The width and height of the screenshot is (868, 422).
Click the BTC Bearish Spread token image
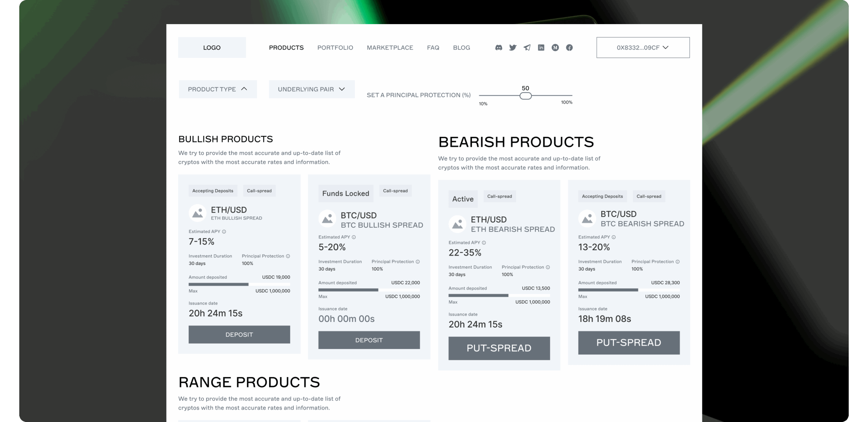(x=587, y=218)
